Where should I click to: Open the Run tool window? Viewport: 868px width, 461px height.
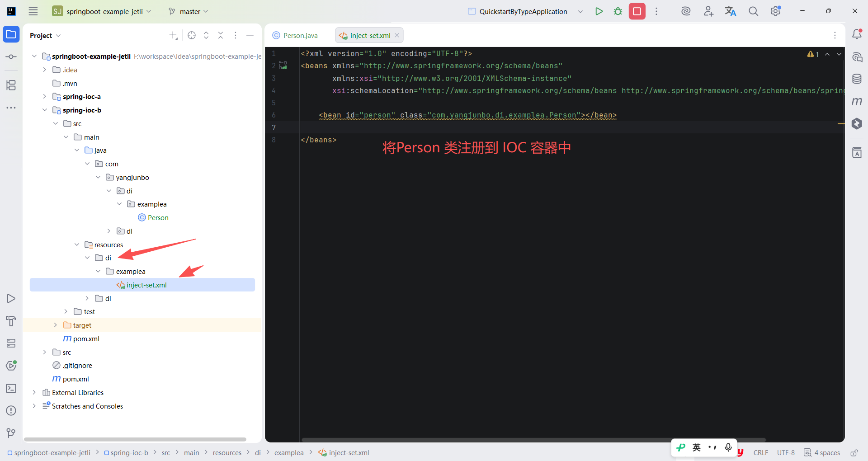[11, 299]
